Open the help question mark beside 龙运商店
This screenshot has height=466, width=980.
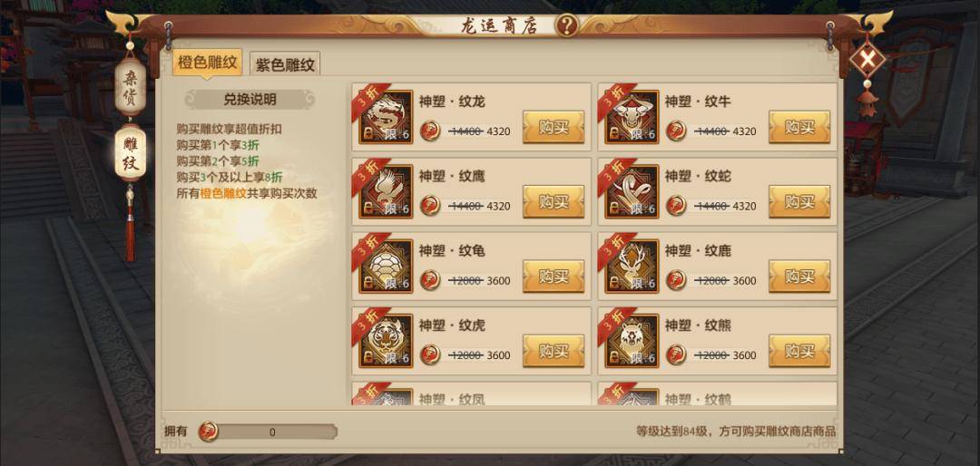coord(566,25)
